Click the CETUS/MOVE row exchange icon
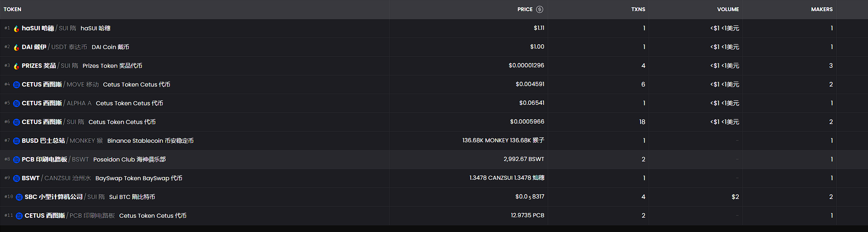 (x=17, y=85)
